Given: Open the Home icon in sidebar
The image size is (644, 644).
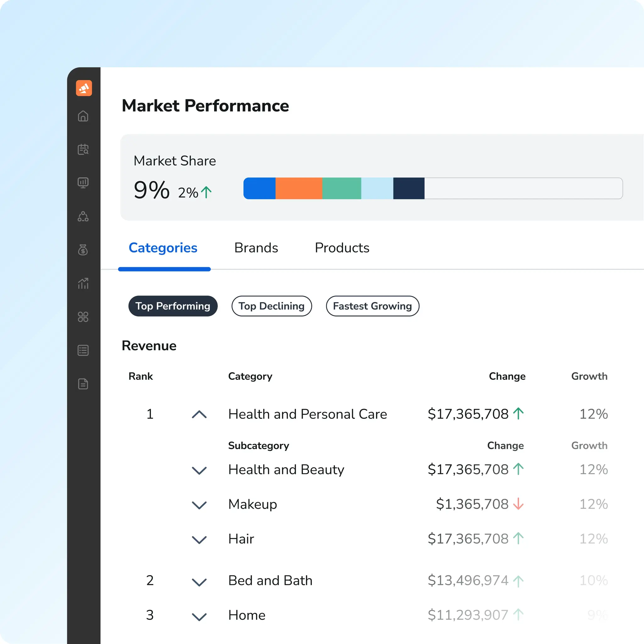Looking at the screenshot, I should tap(83, 116).
